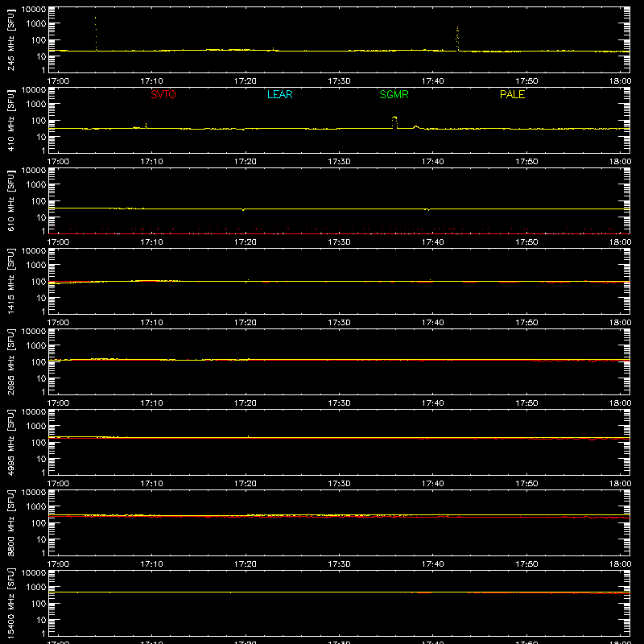
Task: Click the green SGMR station label
Action: click(x=394, y=94)
